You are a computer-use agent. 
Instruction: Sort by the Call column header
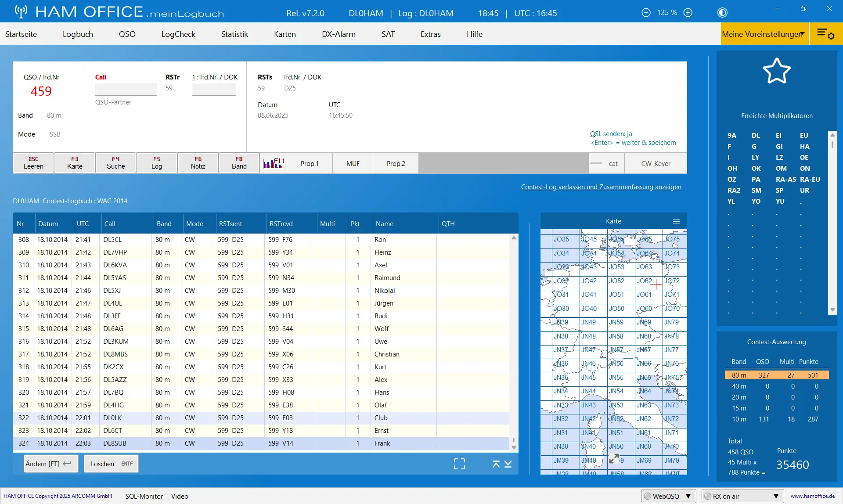coord(127,223)
